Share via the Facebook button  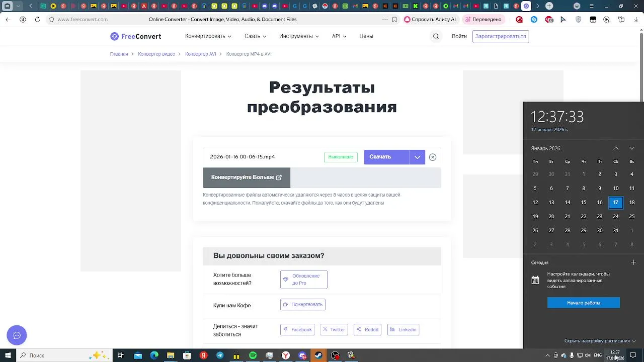pyautogui.click(x=297, y=330)
